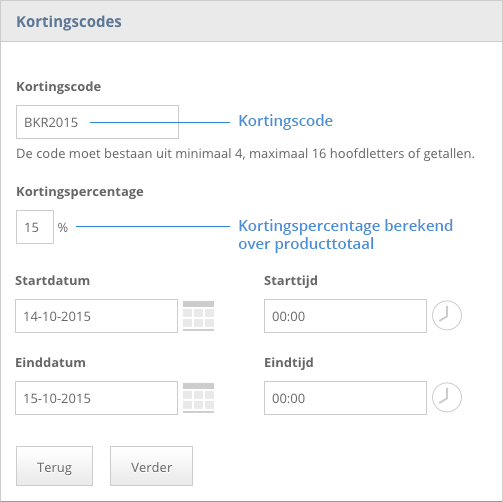Focus the Eindtijd time input field
The width and height of the screenshot is (503, 502).
click(345, 398)
